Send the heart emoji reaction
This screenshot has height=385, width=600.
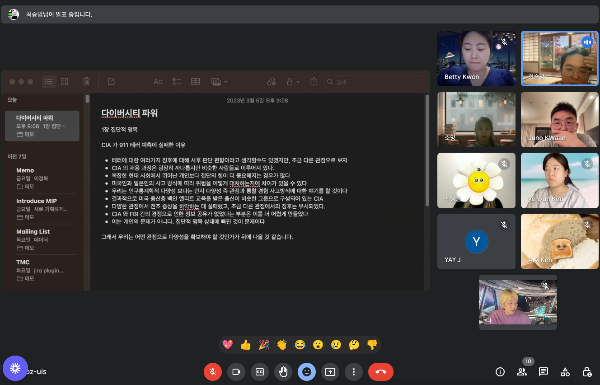(x=228, y=345)
